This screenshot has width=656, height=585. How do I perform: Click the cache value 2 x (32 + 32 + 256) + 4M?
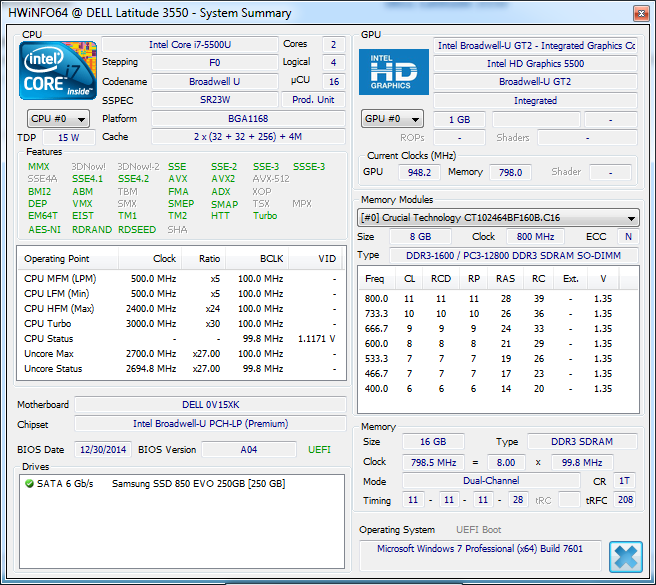tap(248, 137)
